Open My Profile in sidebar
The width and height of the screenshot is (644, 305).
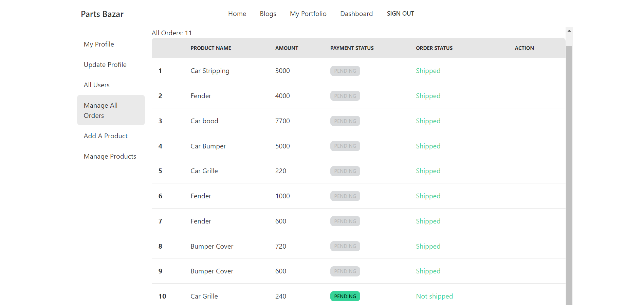99,44
